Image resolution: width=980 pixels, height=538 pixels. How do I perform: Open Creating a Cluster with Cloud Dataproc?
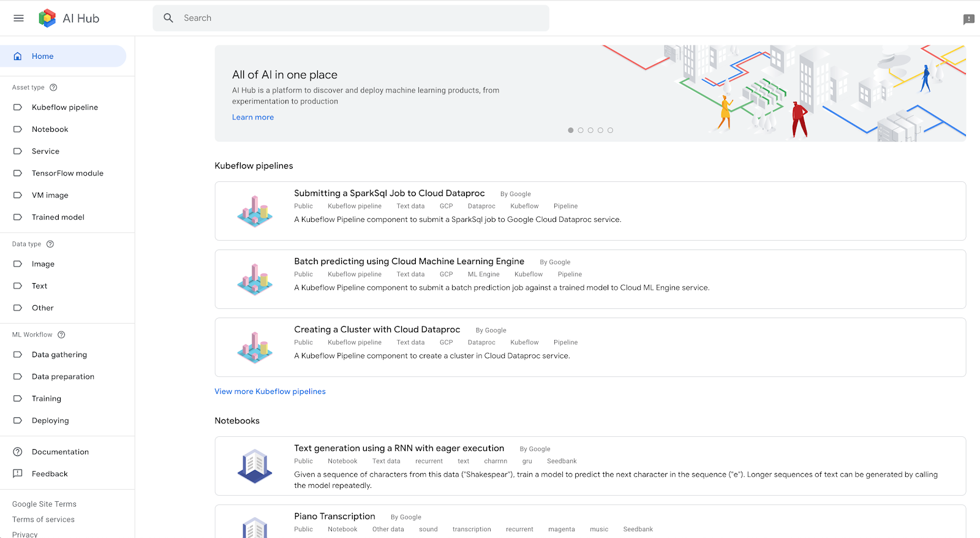(x=377, y=329)
